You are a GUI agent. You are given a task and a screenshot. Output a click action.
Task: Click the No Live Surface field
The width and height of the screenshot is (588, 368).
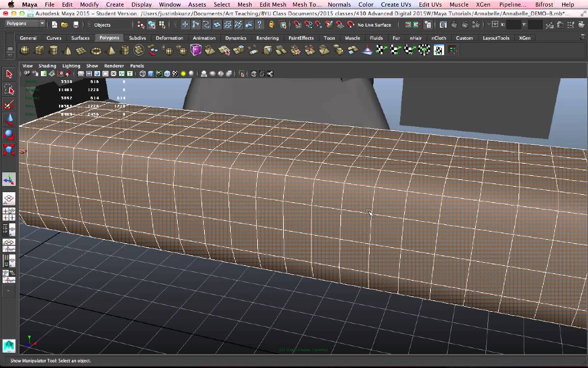tap(374, 25)
